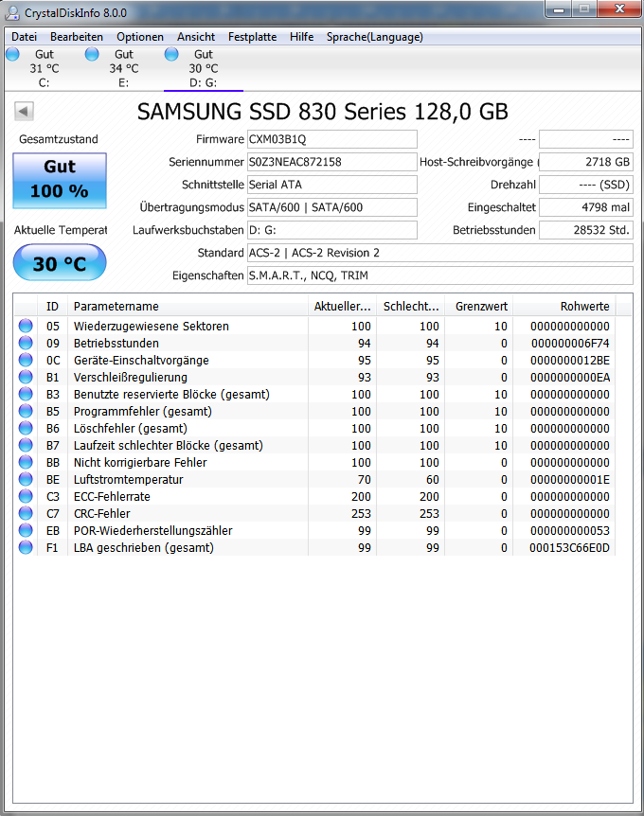Click status orb for Wiederzugewiesene Sektoren
The image size is (644, 816).
tap(26, 326)
